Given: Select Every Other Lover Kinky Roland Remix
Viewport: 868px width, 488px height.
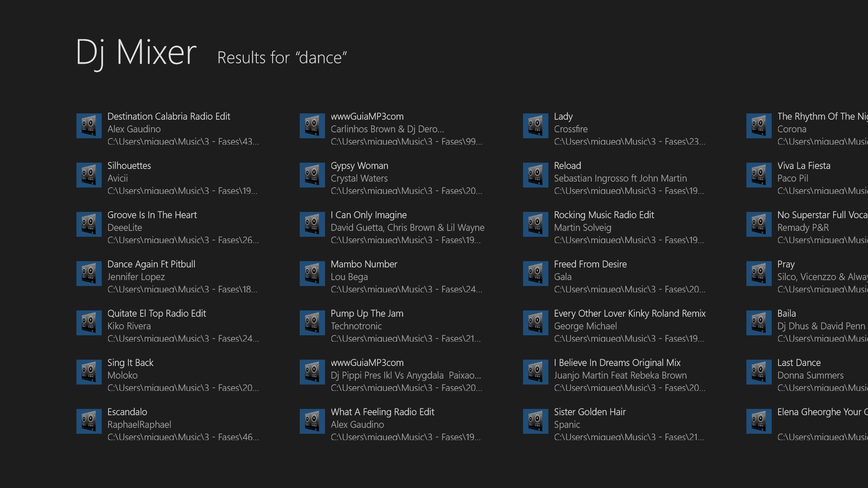Looking at the screenshot, I should (630, 314).
